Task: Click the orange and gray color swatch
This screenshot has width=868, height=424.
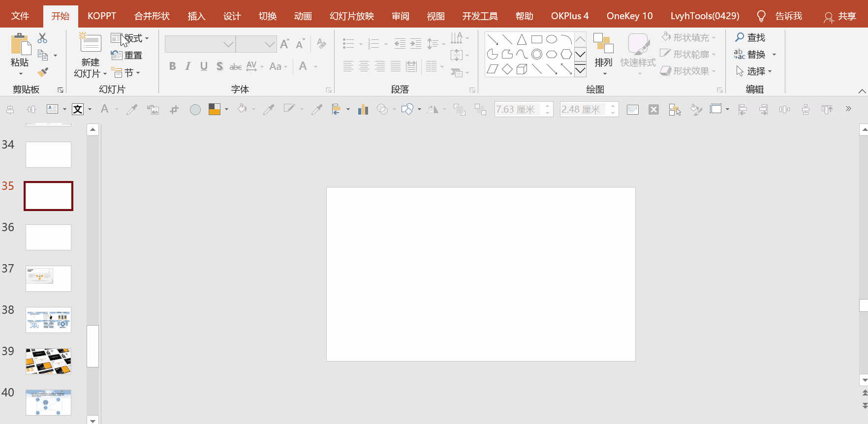Action: [214, 109]
